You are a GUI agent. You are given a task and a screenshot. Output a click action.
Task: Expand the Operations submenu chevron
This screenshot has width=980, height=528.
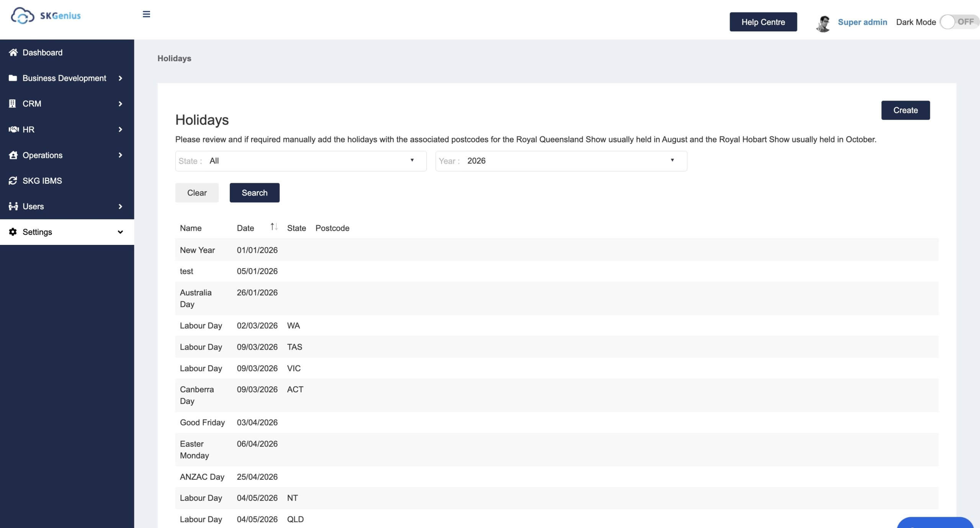120,155
